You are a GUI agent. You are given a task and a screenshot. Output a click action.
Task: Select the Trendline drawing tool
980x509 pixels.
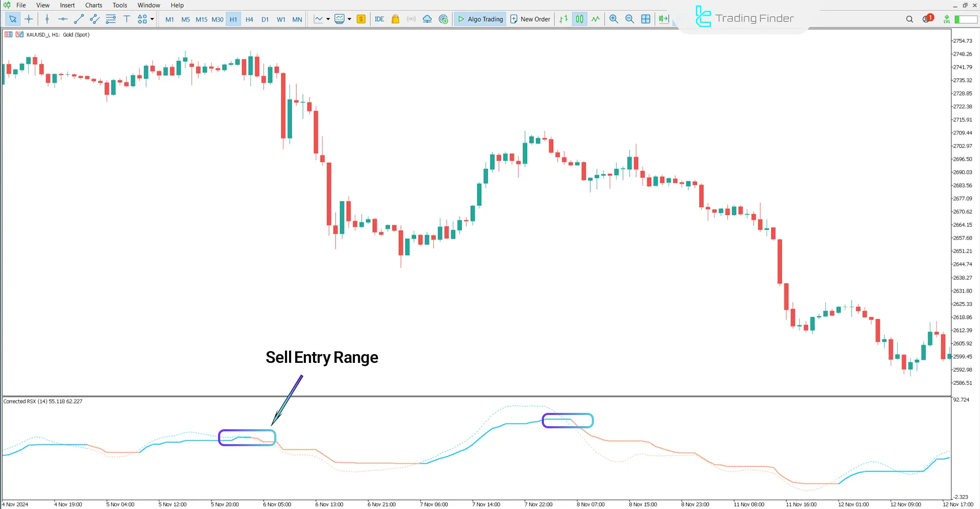(x=79, y=19)
